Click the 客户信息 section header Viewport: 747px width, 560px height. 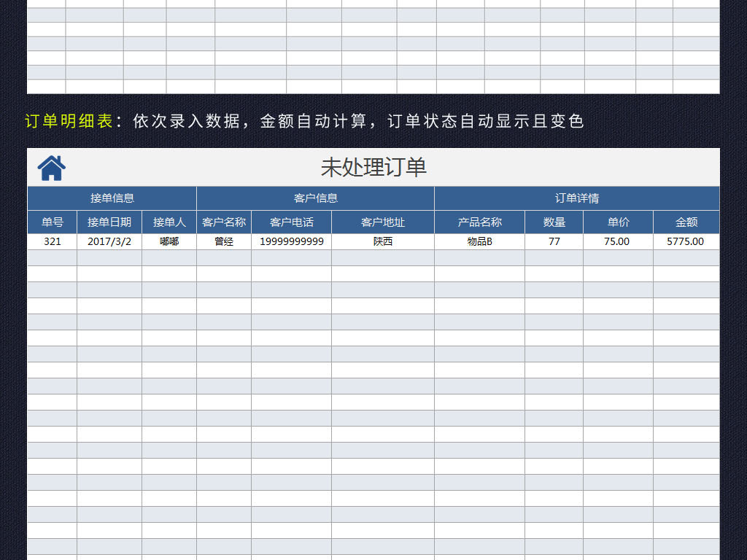(x=315, y=198)
